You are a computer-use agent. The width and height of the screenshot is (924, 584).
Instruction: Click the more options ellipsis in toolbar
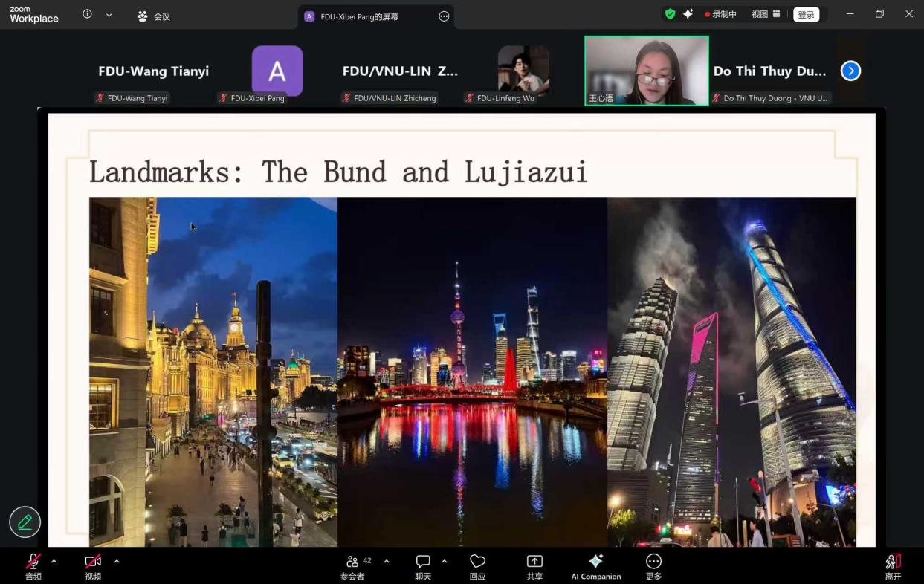[653, 567]
